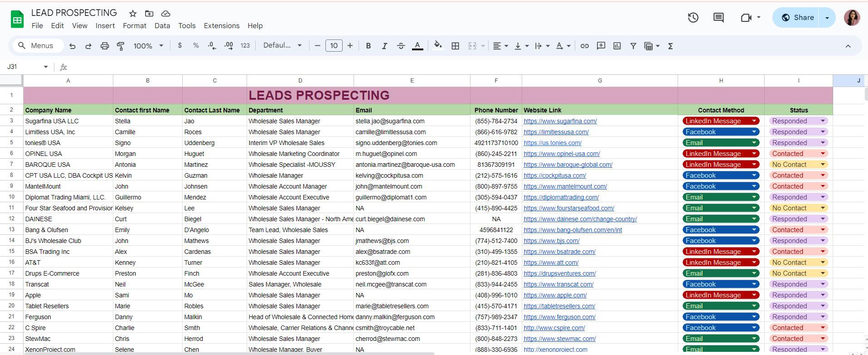Open the Google account avatar
Screen dimensions: 868x355
pyautogui.click(x=852, y=18)
